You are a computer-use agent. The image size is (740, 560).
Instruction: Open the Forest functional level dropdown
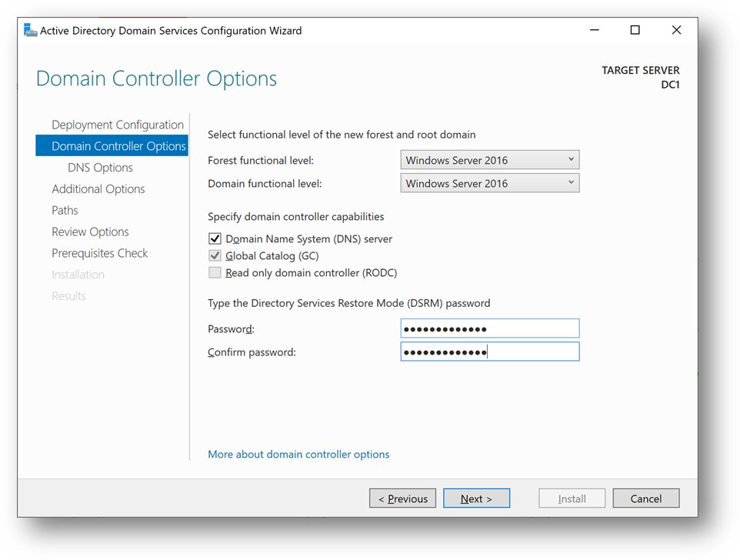(490, 160)
